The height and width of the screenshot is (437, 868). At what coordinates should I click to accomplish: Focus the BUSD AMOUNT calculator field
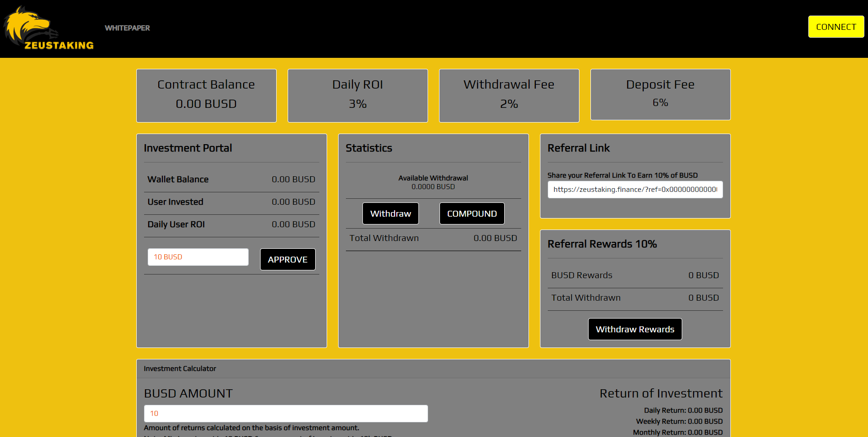tap(286, 414)
